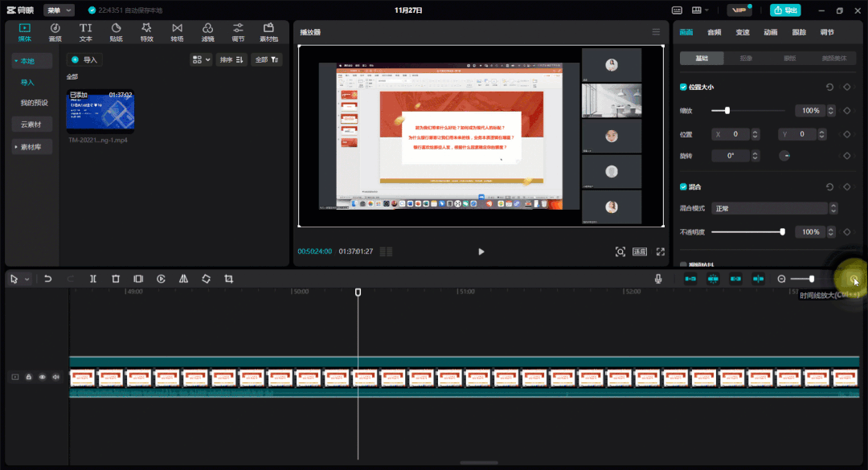This screenshot has width=868, height=470.
Task: Toggle the linkage option in the timeline toolbar
Action: coord(735,279)
